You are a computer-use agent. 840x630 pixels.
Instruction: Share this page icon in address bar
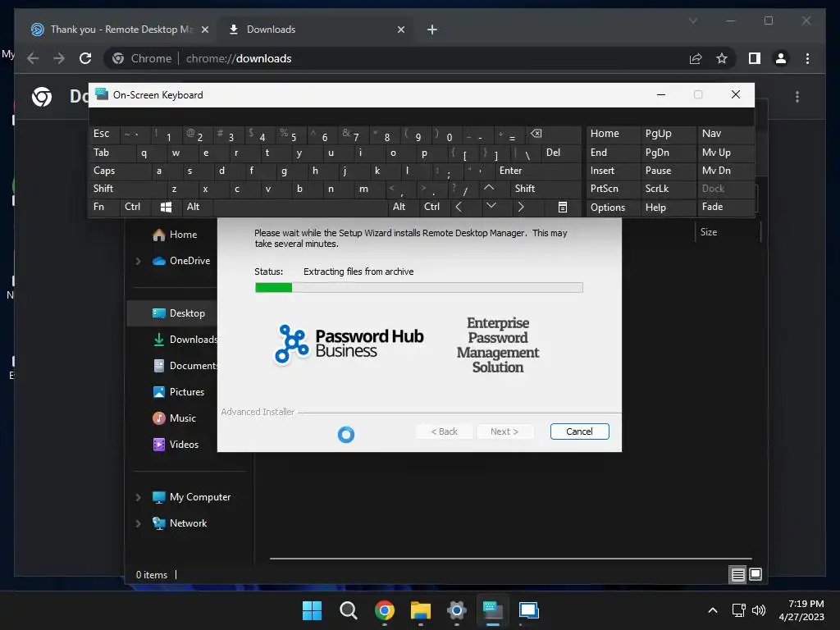[696, 58]
